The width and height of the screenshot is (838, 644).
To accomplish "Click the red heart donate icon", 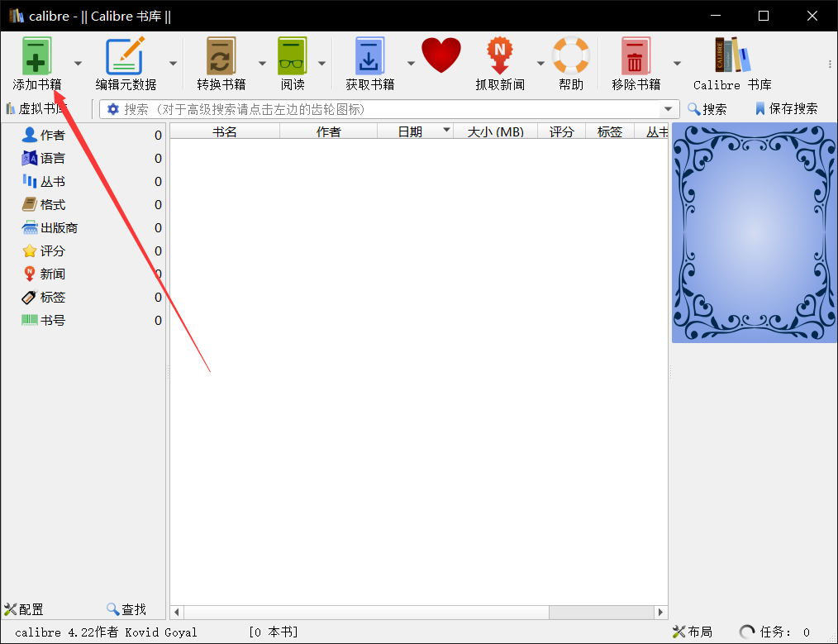I will (x=441, y=55).
